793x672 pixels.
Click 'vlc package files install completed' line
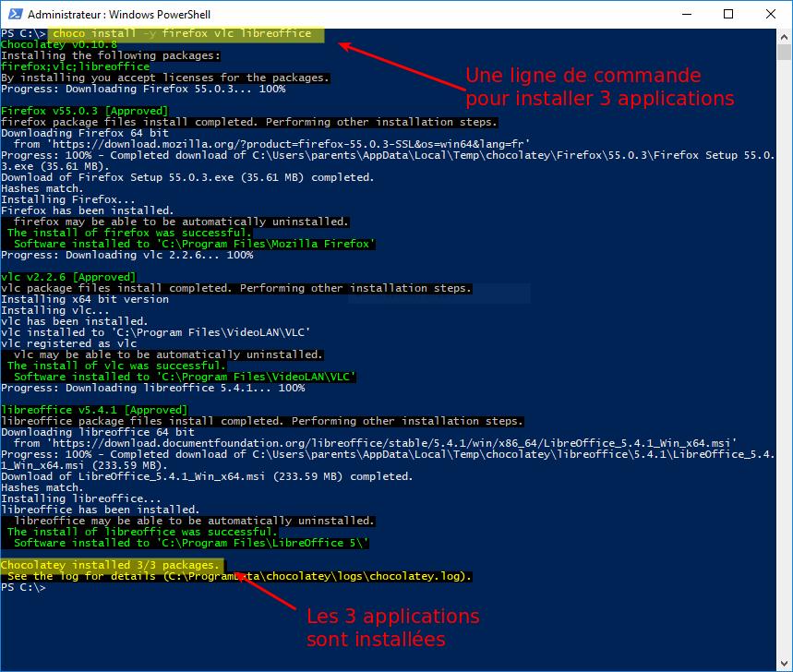click(x=236, y=289)
